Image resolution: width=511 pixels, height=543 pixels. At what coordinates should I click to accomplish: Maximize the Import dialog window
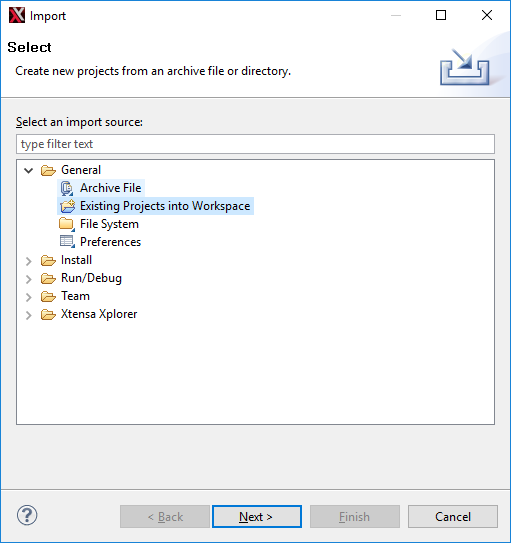click(x=441, y=15)
